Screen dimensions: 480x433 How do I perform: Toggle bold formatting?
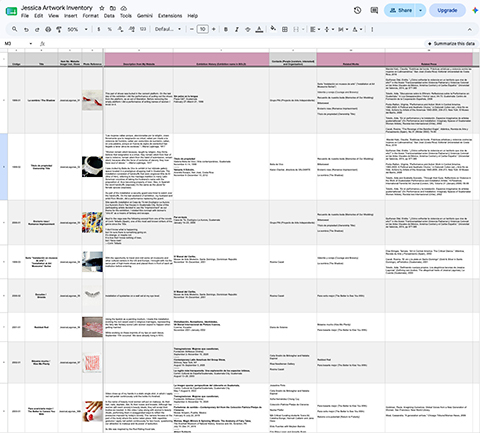pyautogui.click(x=226, y=29)
